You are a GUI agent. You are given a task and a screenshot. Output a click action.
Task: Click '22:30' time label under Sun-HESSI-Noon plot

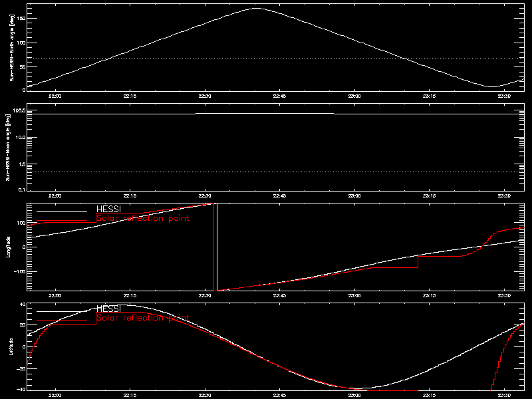tap(205, 196)
